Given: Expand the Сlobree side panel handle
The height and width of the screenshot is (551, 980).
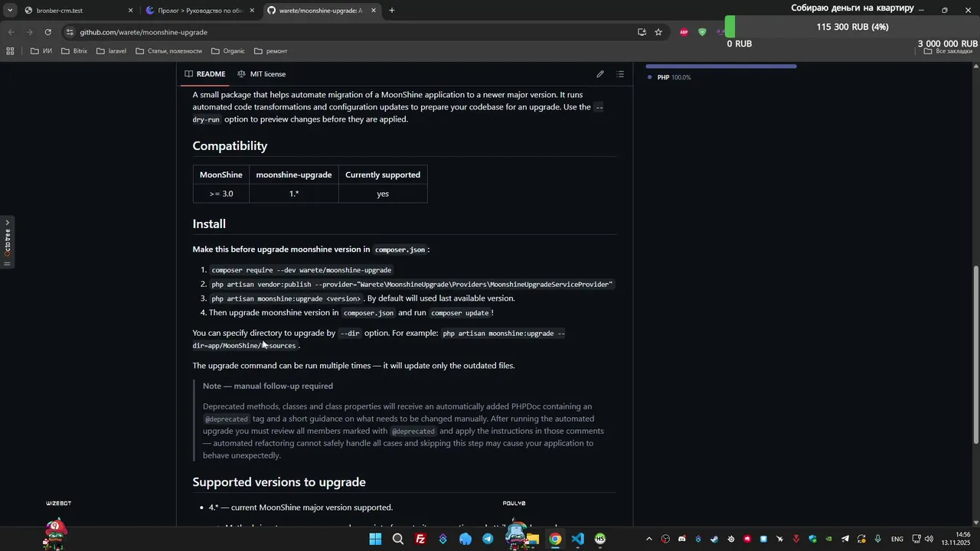Looking at the screenshot, I should 7,243.
